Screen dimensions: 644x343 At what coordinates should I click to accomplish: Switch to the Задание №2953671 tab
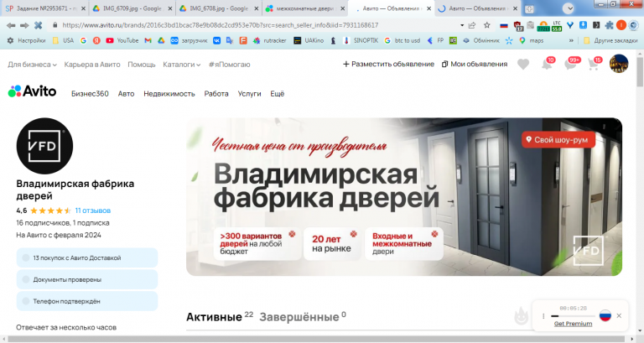44,8
